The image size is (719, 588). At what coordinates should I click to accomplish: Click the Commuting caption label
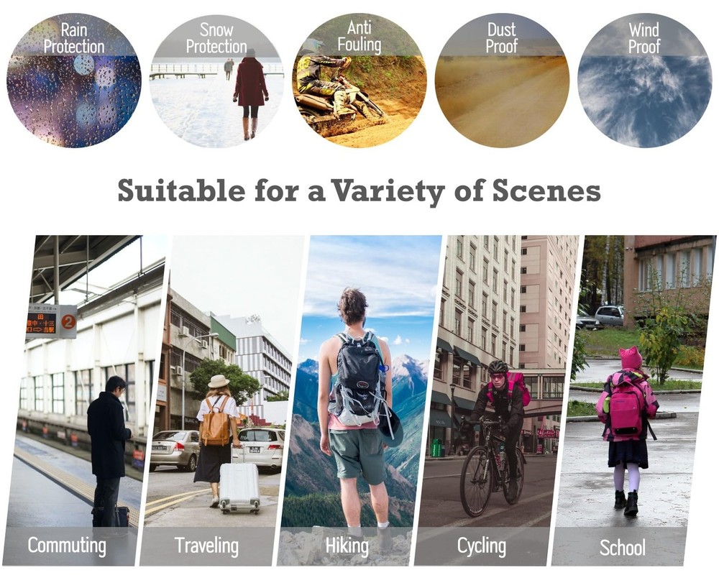pos(67,546)
